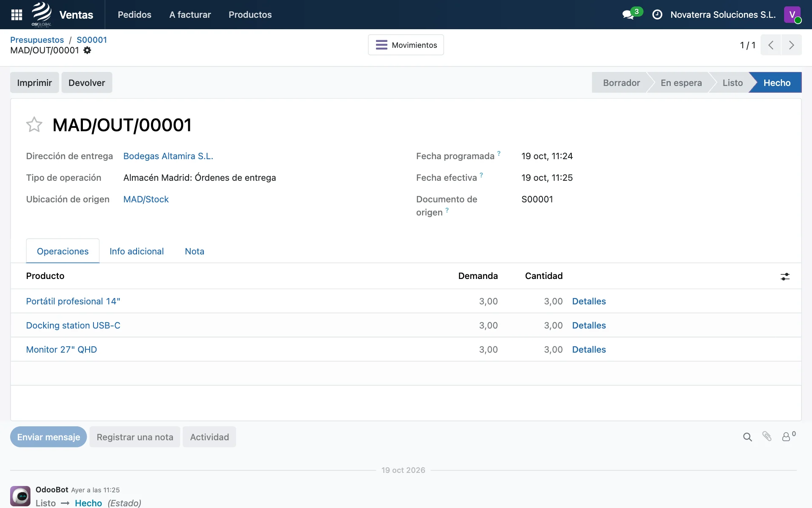This screenshot has height=508, width=812.
Task: Open Detalles for Monitor 27" QHD
Action: tap(589, 350)
